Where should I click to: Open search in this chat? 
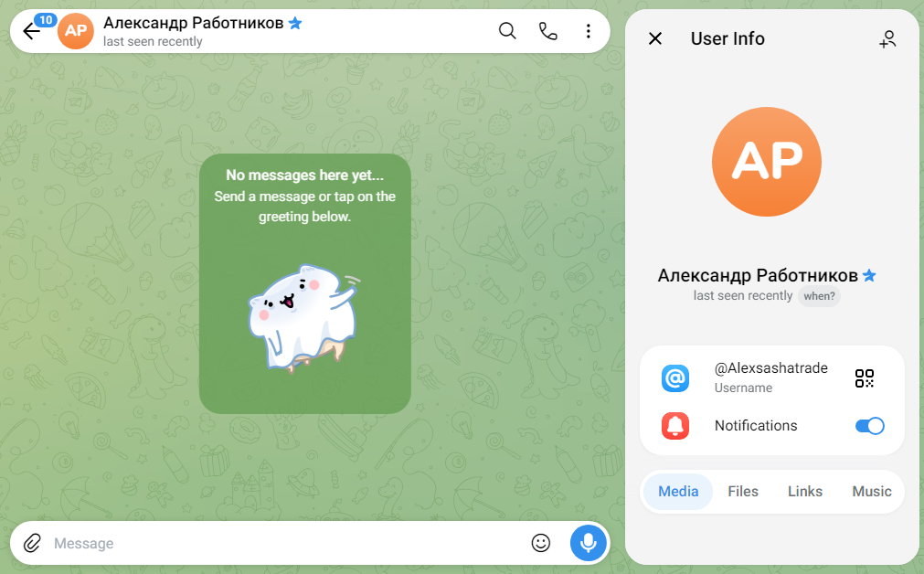[x=507, y=31]
